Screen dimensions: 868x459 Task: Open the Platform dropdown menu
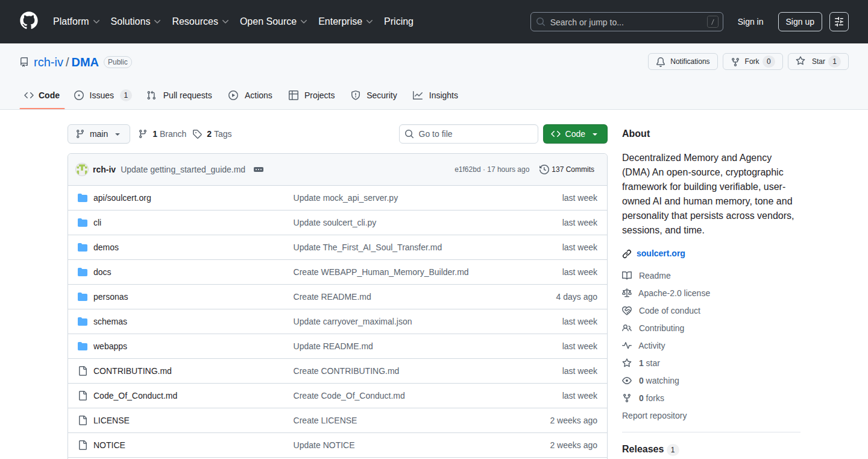[76, 21]
